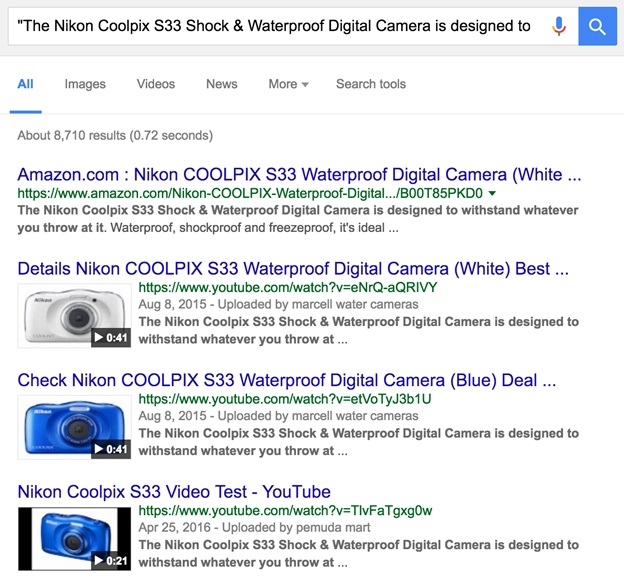624x587 pixels.
Task: Expand the dropdown arrow beside Amazon URL
Action: coord(492,193)
